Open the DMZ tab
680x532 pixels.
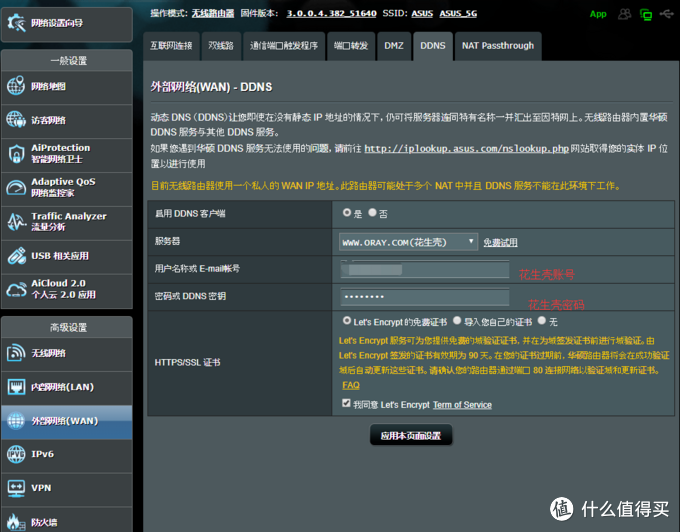(x=394, y=46)
